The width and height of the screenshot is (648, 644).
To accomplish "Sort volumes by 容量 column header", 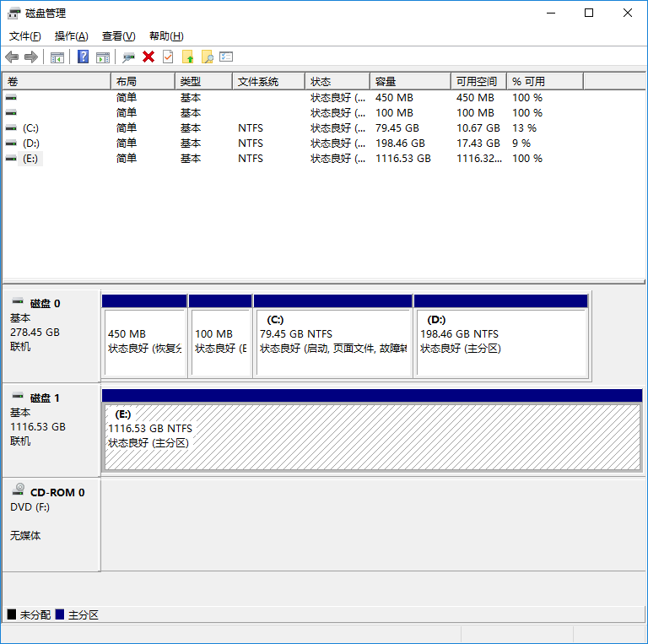I will click(x=410, y=81).
